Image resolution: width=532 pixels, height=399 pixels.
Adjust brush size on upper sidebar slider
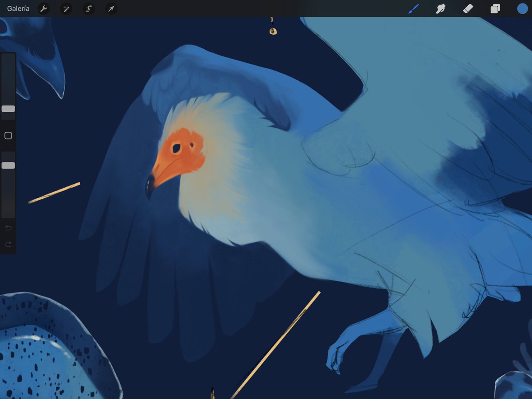[8, 108]
